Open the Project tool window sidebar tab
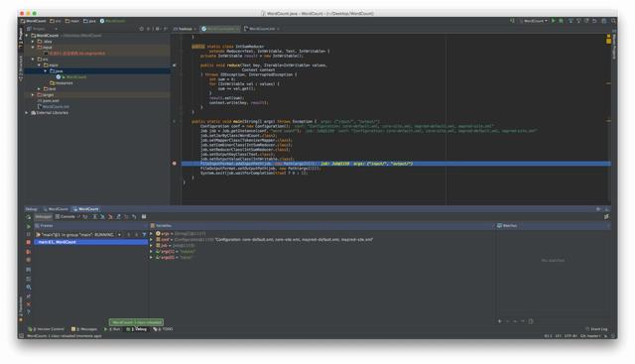The width and height of the screenshot is (635, 364). pyautogui.click(x=21, y=38)
